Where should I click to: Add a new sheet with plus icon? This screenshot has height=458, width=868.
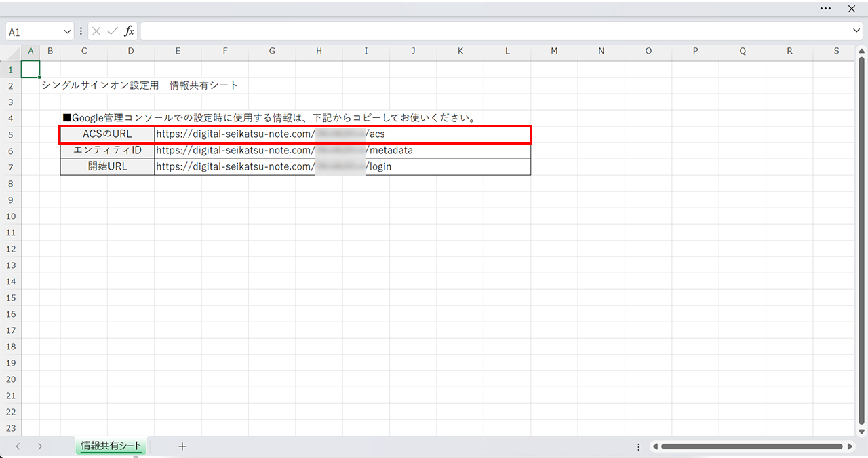click(182, 446)
